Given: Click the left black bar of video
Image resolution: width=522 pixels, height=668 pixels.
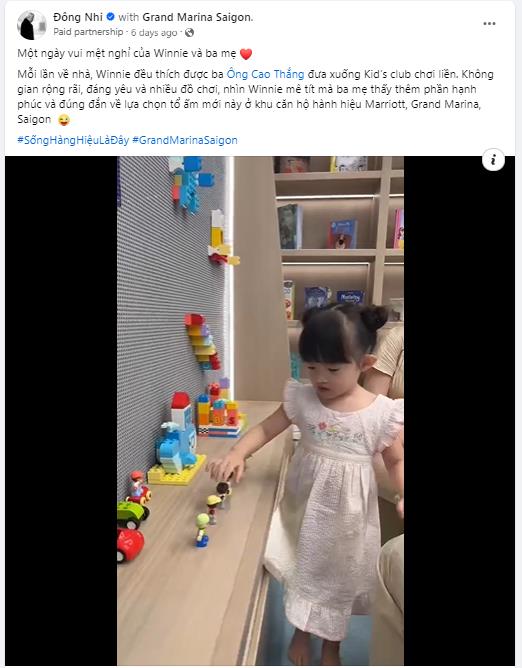Looking at the screenshot, I should tap(61, 411).
